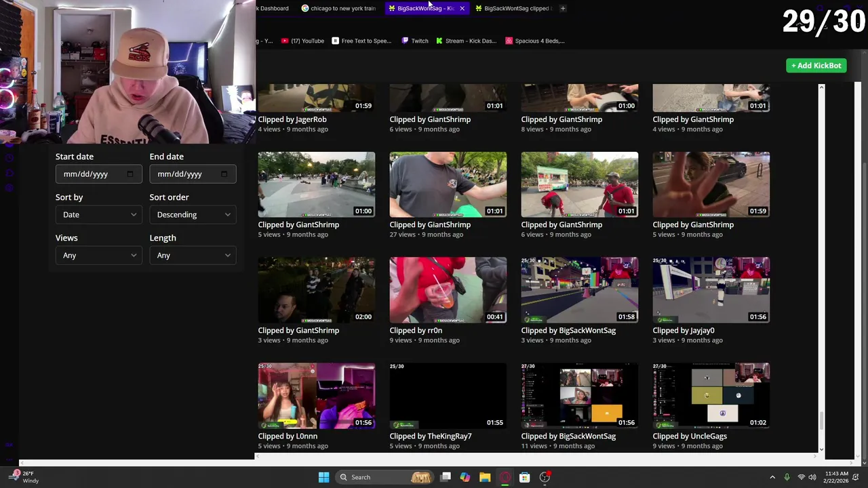868x488 pixels.
Task: Open the YouTube bookmark
Action: [302, 41]
